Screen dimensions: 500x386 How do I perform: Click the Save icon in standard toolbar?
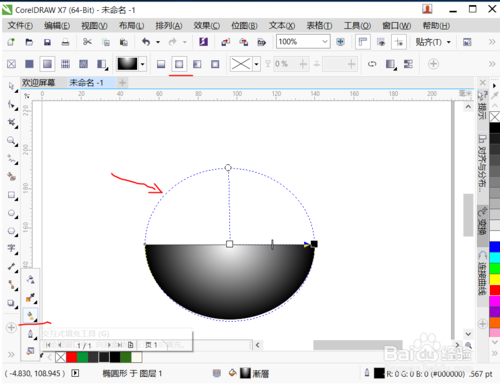point(47,42)
